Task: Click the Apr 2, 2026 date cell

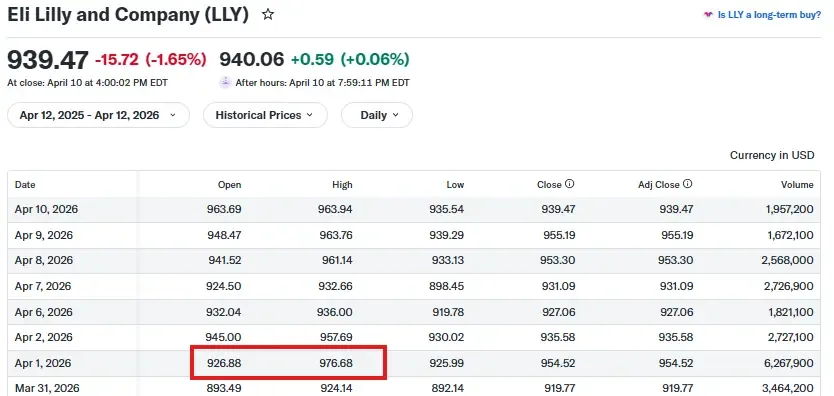Action: pos(44,338)
